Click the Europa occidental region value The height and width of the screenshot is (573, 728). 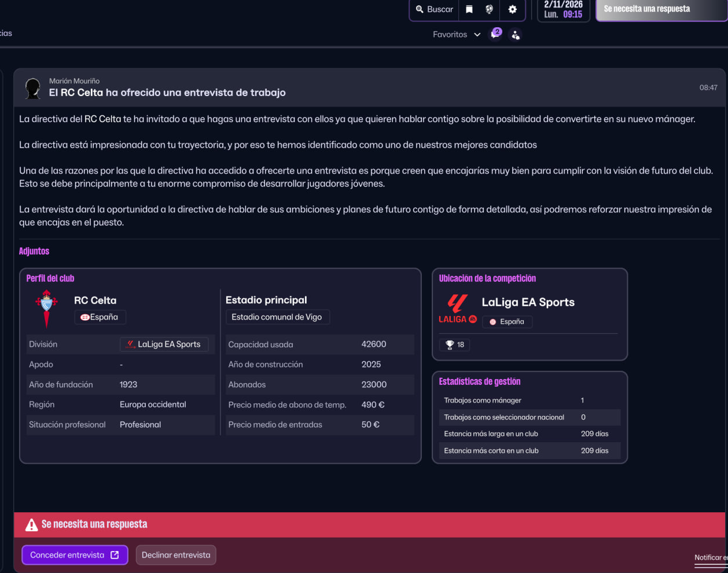pyautogui.click(x=153, y=405)
